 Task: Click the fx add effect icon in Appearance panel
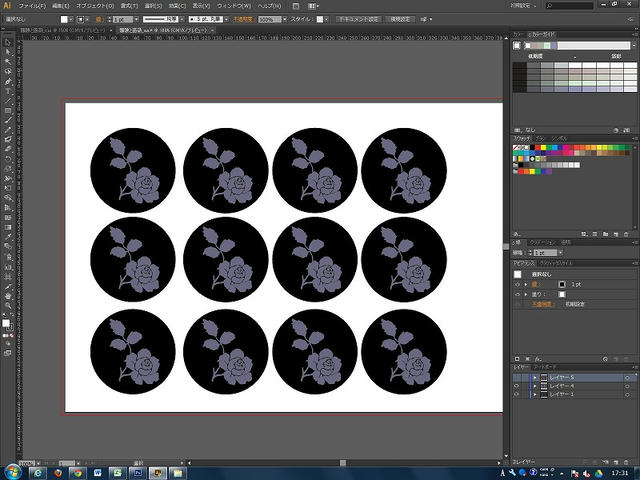tap(538, 359)
